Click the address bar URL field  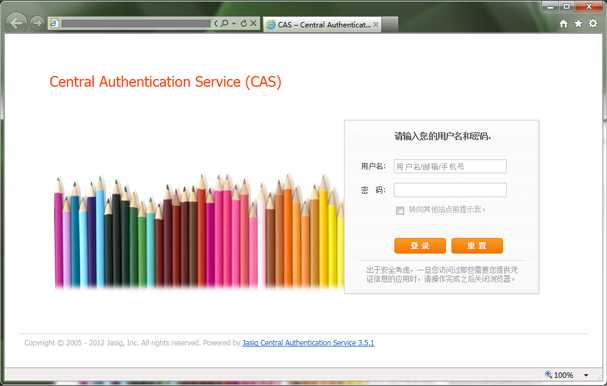click(x=136, y=24)
